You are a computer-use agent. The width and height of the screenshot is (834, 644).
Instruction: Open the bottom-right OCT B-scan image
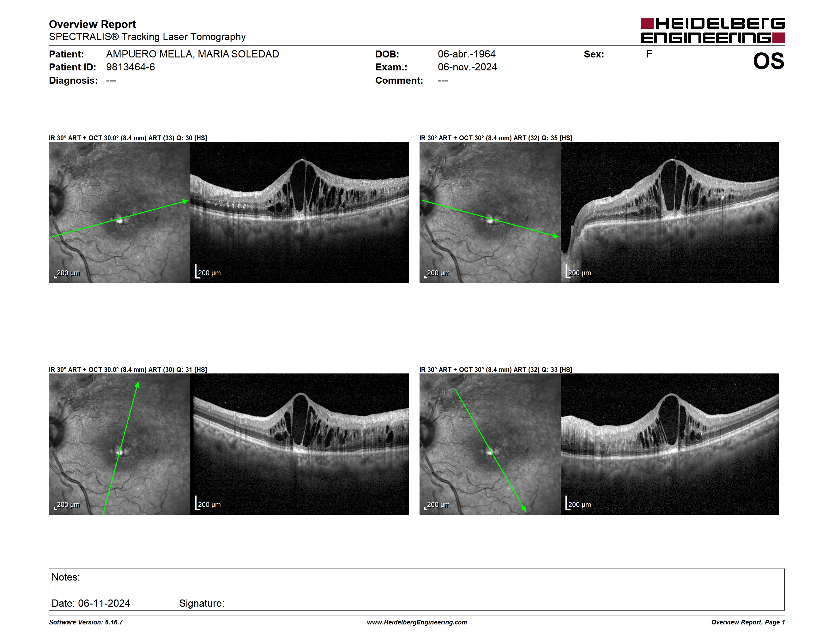coord(670,444)
